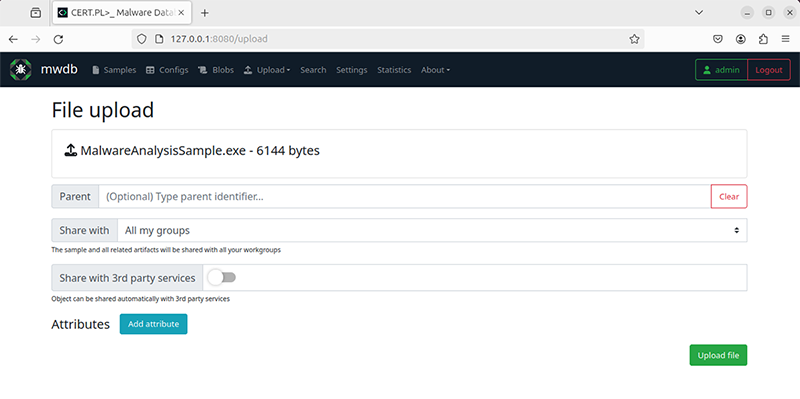Click the Parent label

(x=75, y=196)
